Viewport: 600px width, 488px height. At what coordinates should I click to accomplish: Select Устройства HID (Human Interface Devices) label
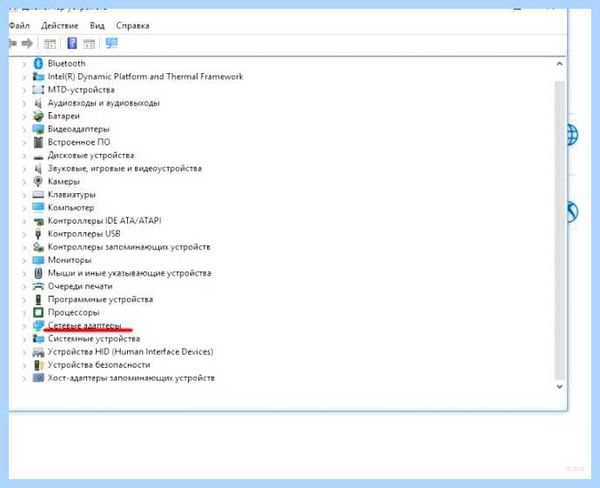click(x=130, y=352)
